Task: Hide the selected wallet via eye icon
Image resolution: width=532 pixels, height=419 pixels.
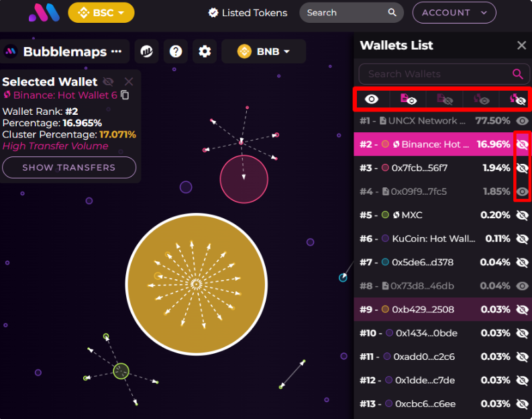Action: [x=108, y=82]
